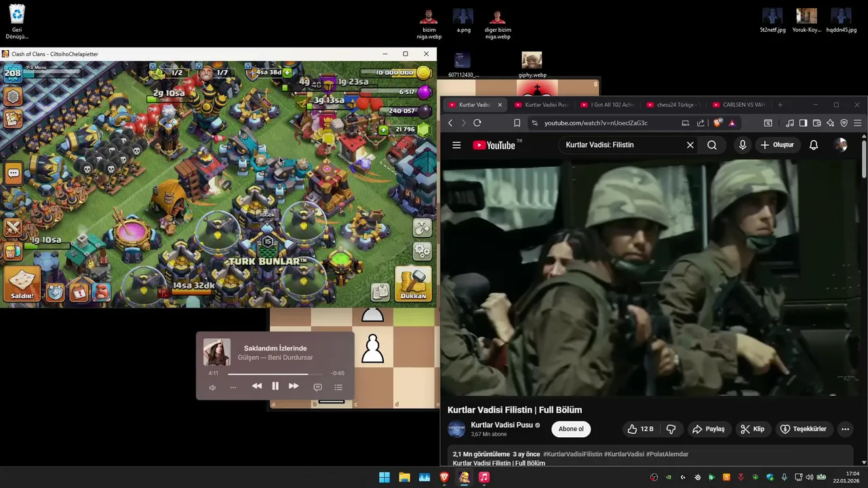Go back in the browser
Screen dimensions: 868x488
pos(450,123)
